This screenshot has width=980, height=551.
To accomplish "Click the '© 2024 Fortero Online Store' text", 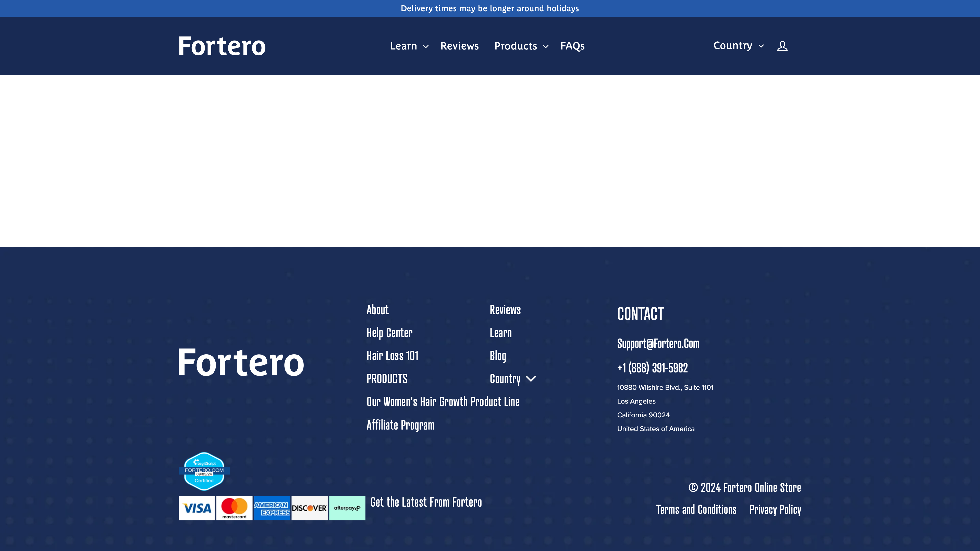I will (x=744, y=487).
